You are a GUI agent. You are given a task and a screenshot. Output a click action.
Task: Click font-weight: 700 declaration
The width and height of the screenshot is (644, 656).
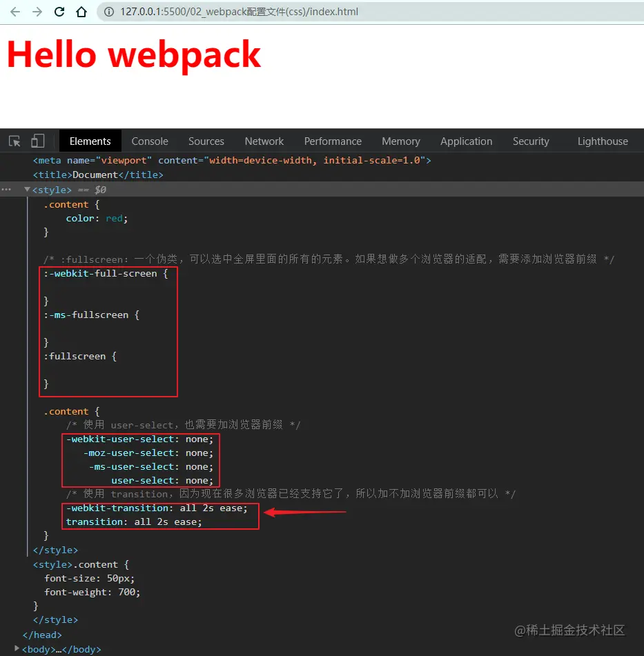(x=92, y=593)
